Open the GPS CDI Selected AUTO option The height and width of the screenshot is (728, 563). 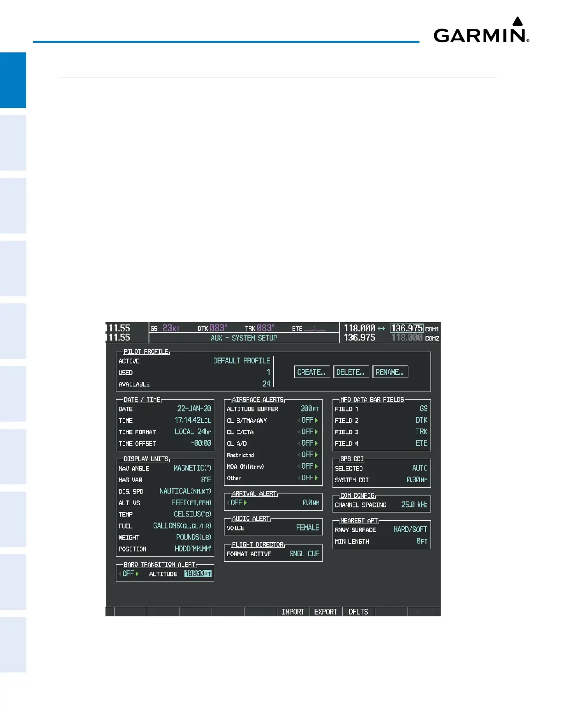tap(420, 468)
